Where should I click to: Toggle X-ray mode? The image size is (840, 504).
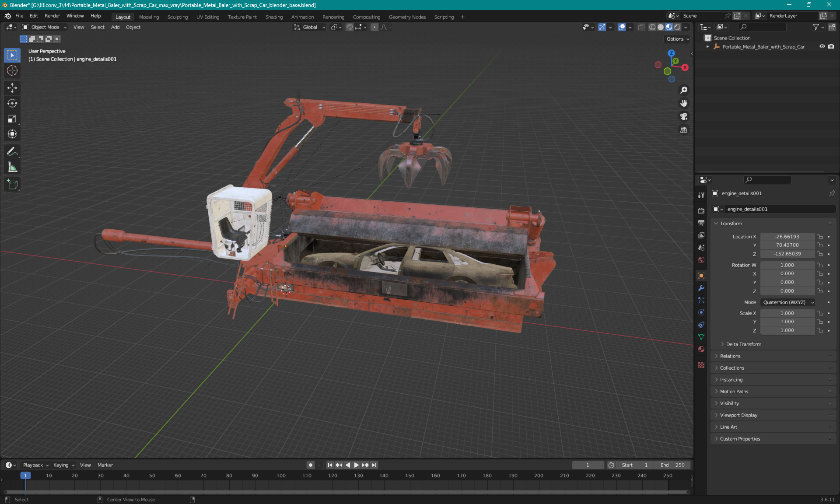pos(641,27)
